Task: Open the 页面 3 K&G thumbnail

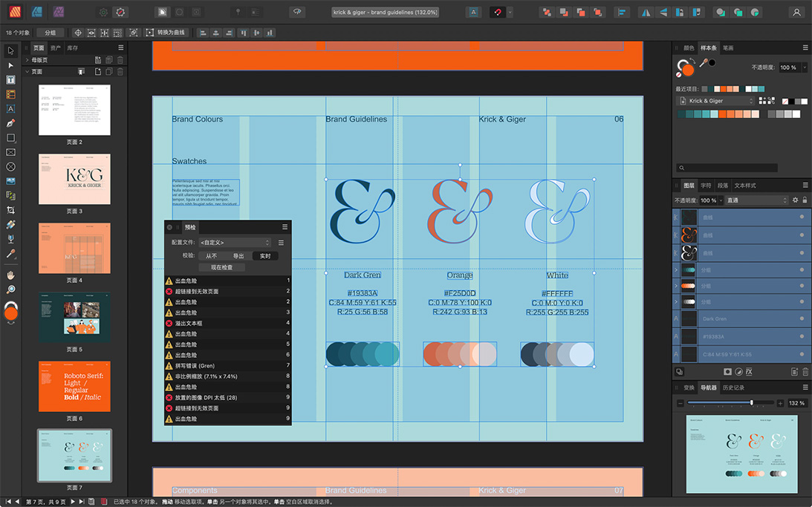Action: [x=74, y=179]
